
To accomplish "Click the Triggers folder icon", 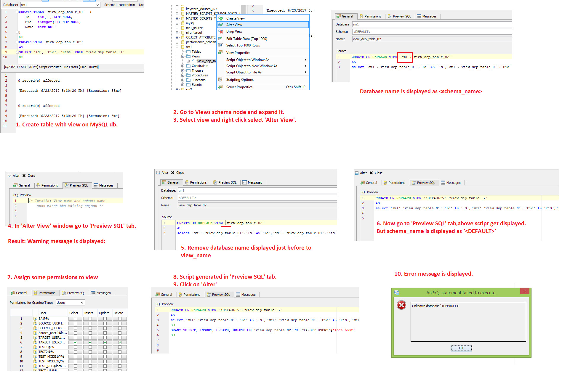I will [188, 70].
